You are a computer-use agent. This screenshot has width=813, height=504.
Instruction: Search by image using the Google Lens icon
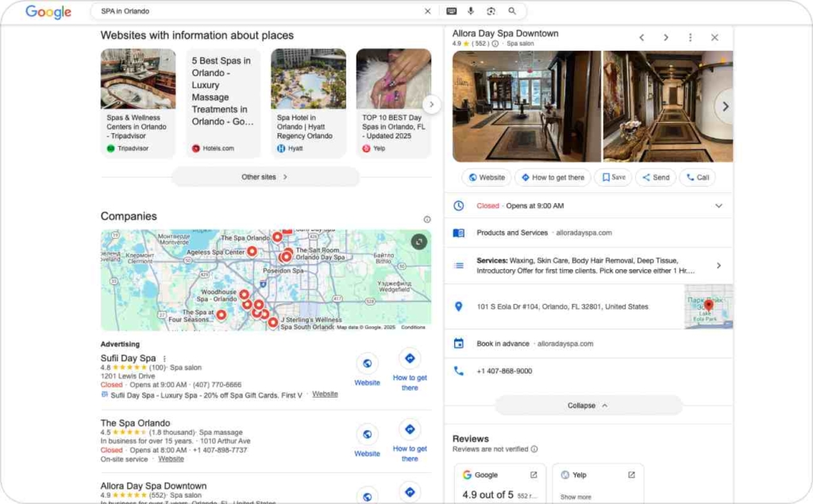[492, 12]
